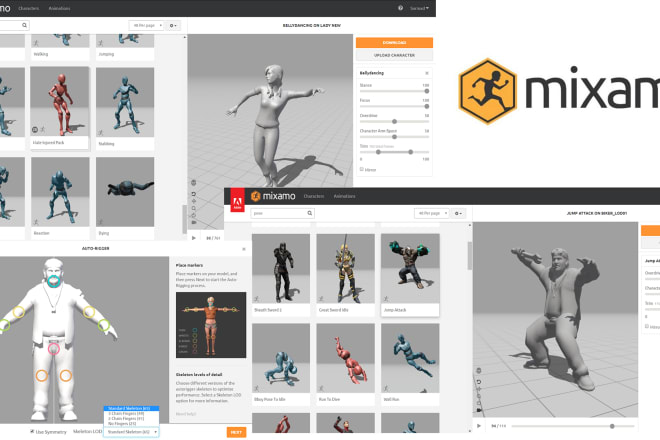
Task: Play the Jump Attack animation
Action: (x=479, y=426)
